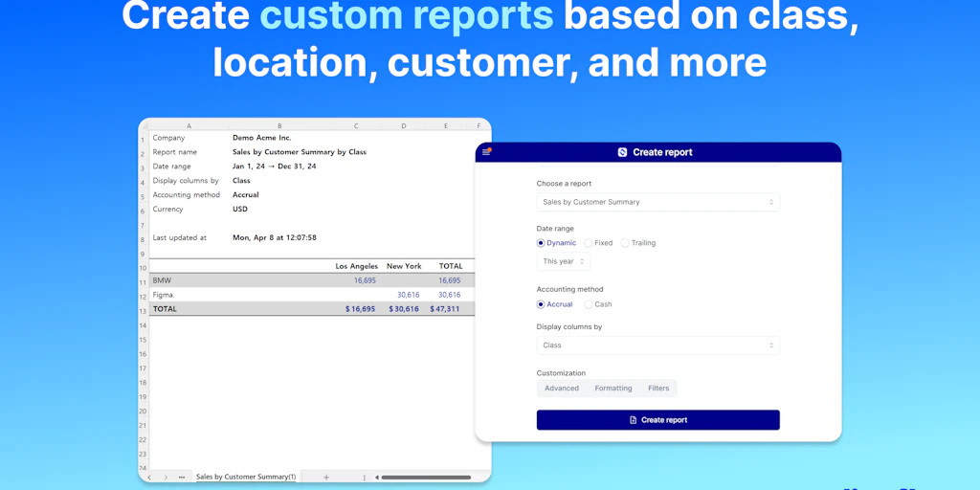Click the Figma. customer row cell

(x=164, y=295)
